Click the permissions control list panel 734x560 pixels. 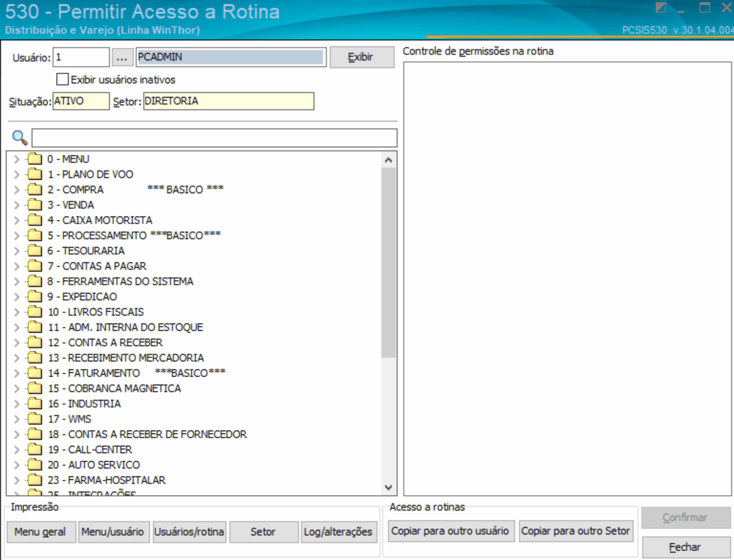point(567,278)
